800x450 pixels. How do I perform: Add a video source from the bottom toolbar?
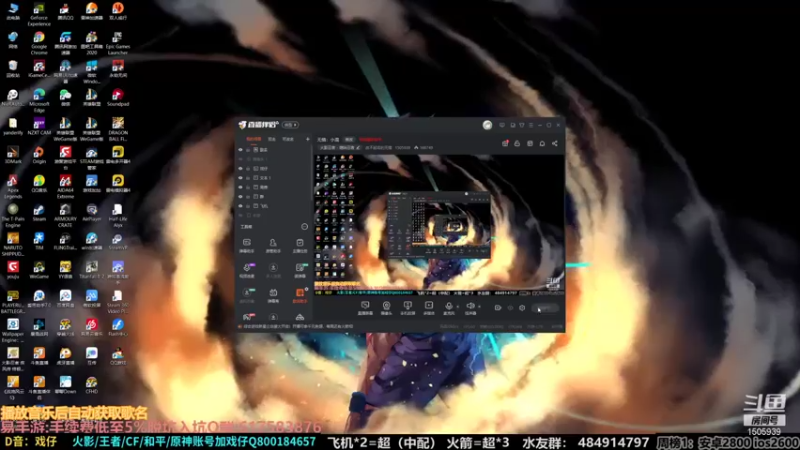pyautogui.click(x=429, y=308)
